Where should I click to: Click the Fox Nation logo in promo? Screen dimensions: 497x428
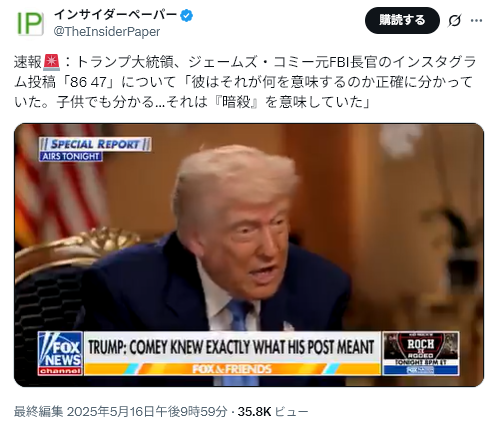click(x=421, y=370)
